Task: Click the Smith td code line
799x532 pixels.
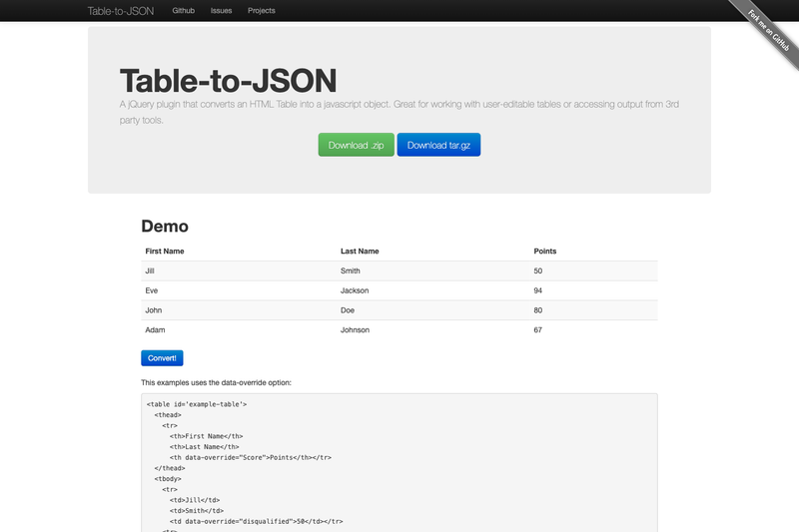Action: pos(197,511)
